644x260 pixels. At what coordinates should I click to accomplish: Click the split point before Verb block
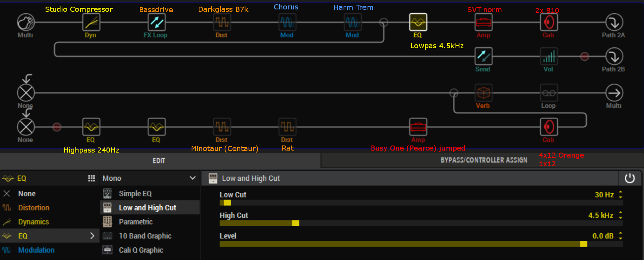pos(454,93)
